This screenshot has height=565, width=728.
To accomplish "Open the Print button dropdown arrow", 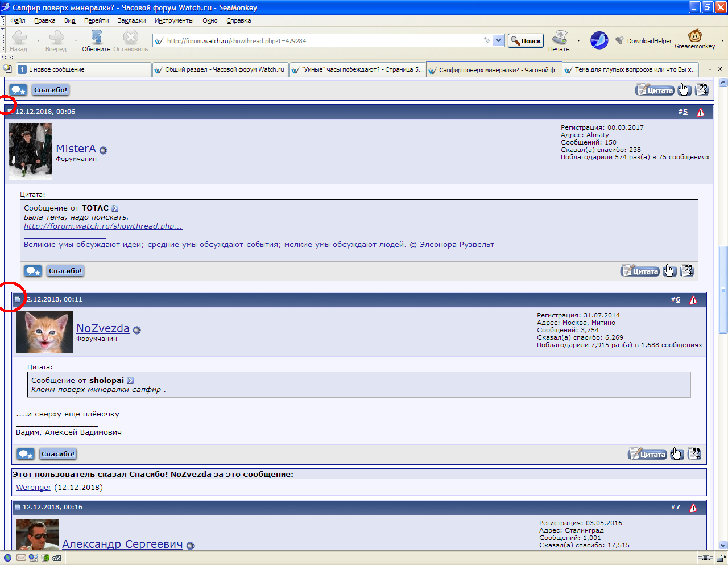I will 578,41.
